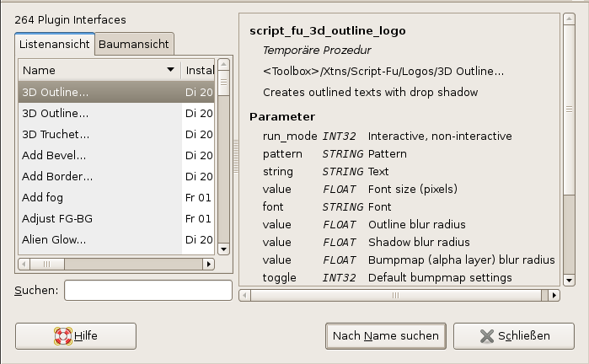Click into the Suchen input field

coord(148,290)
